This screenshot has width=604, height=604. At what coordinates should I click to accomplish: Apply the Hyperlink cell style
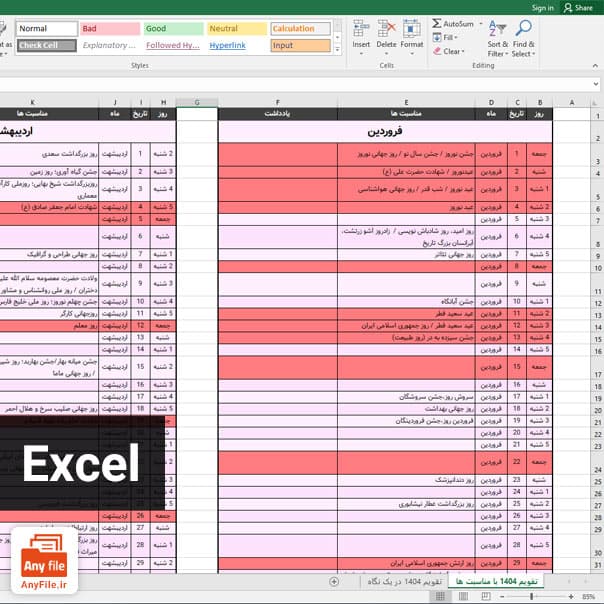click(237, 45)
